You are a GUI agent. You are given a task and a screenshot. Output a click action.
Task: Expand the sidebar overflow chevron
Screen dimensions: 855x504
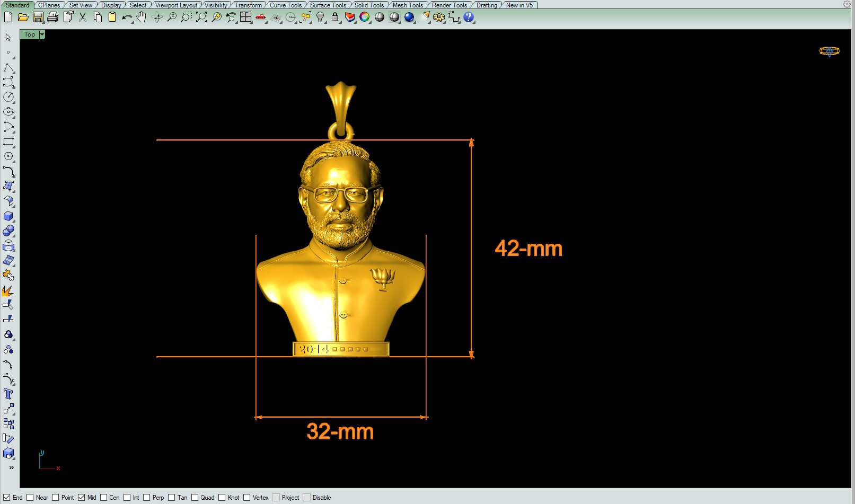click(11, 467)
